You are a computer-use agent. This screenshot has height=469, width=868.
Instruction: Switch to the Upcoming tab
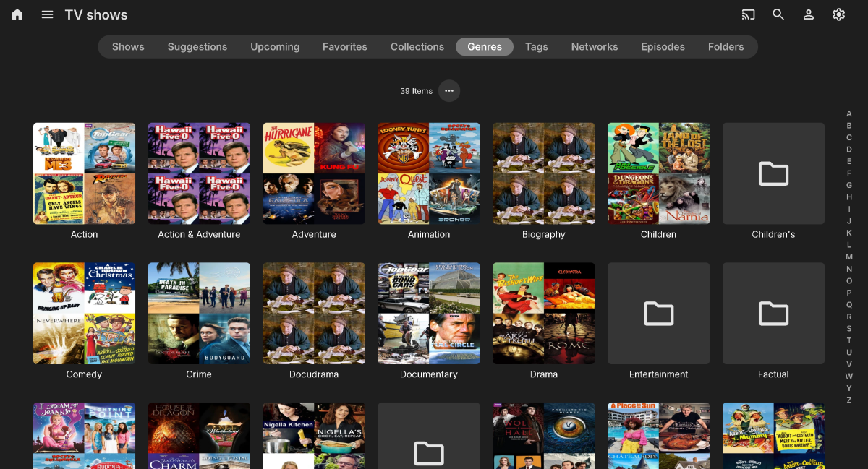click(x=275, y=47)
